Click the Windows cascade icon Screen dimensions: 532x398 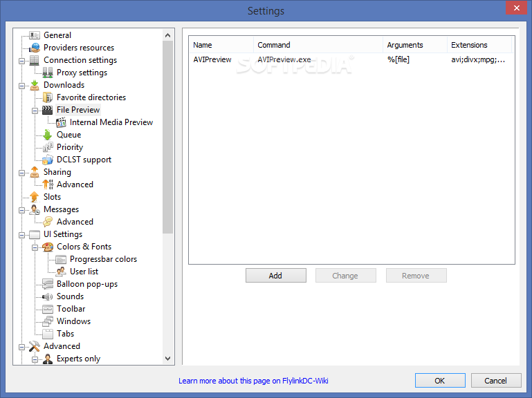coord(48,321)
